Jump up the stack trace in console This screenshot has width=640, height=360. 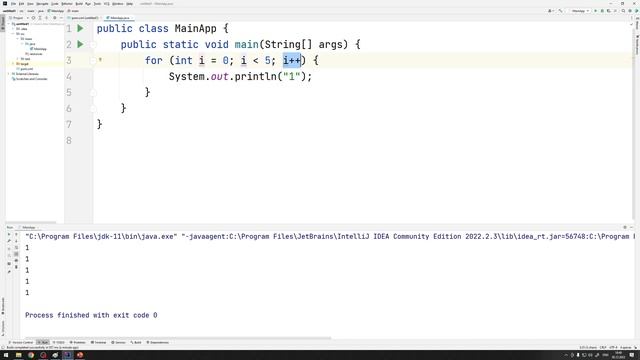click(16, 235)
